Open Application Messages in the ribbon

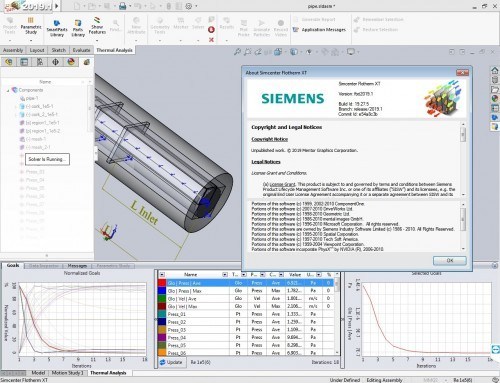point(319,30)
